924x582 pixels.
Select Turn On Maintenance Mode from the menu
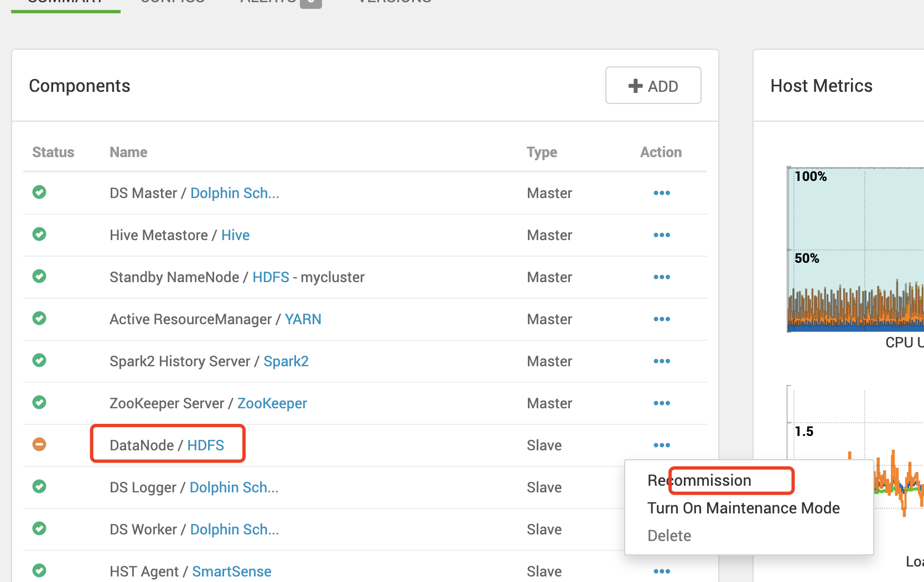click(x=743, y=507)
